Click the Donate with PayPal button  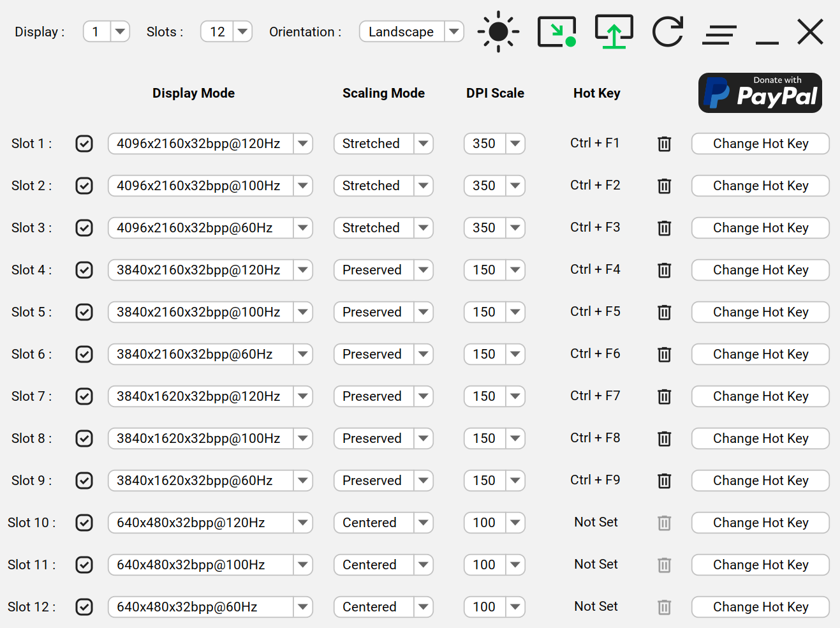[760, 93]
